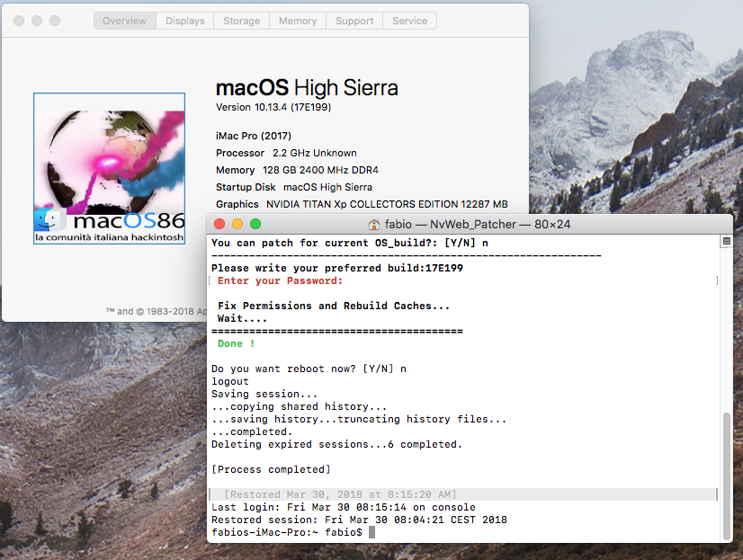Click 'Do you want reboot now? [Y/N] n'
The image size is (743, 560).
coord(309,369)
